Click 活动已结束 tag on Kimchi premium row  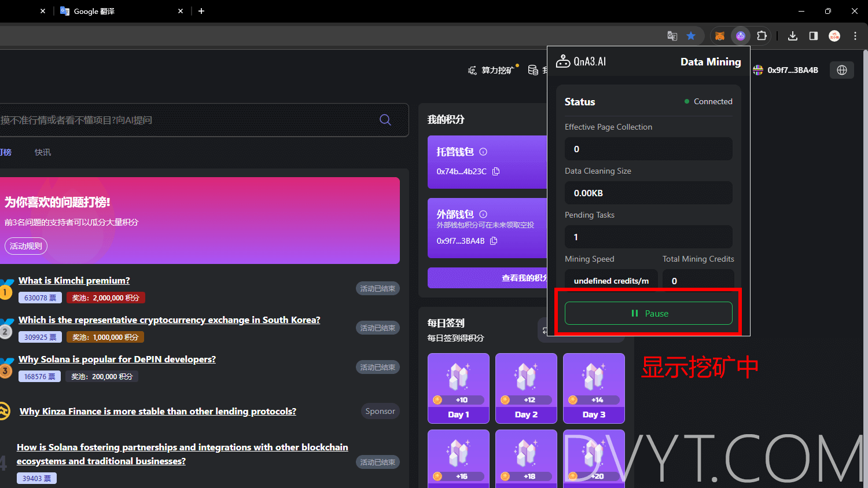[x=377, y=288]
